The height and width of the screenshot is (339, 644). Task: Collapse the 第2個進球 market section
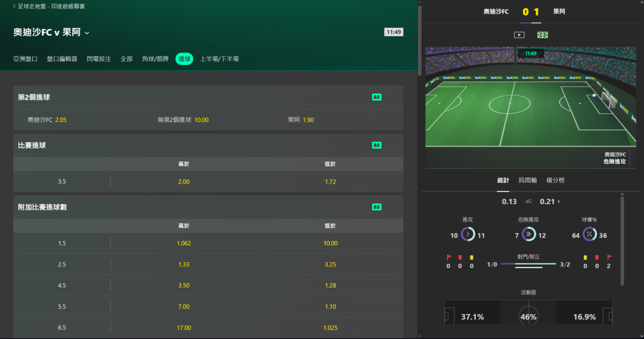coord(208,97)
